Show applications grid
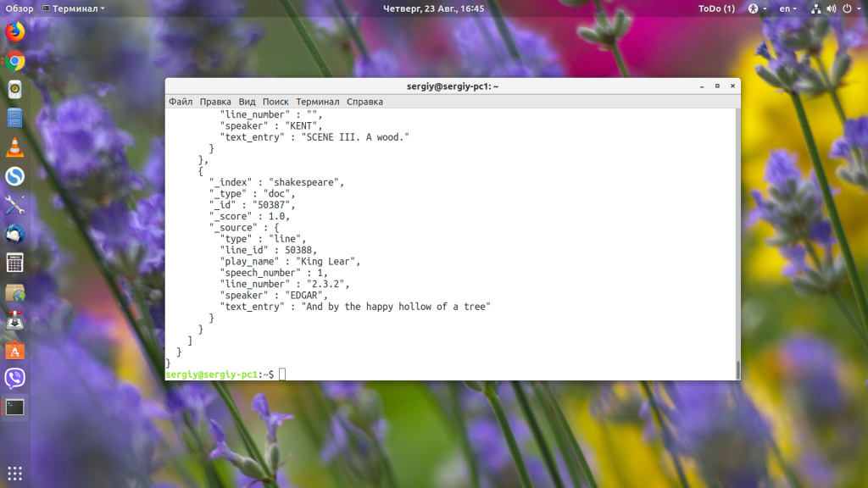This screenshot has height=488, width=868. pos(15,474)
